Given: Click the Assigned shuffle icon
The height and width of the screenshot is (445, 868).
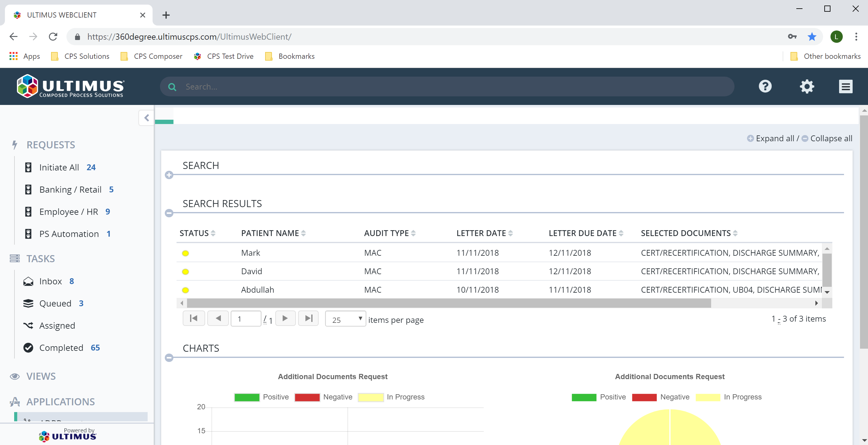Looking at the screenshot, I should pyautogui.click(x=28, y=325).
